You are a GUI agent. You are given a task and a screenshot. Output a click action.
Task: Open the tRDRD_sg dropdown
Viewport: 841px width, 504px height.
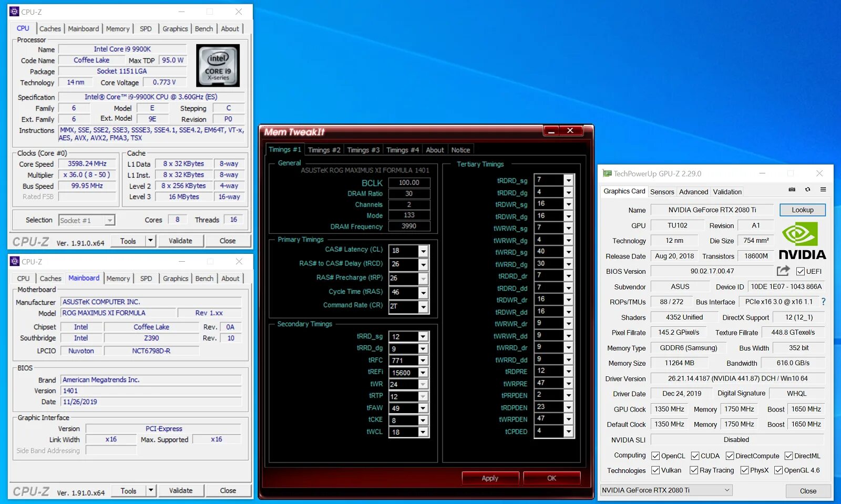tap(568, 180)
